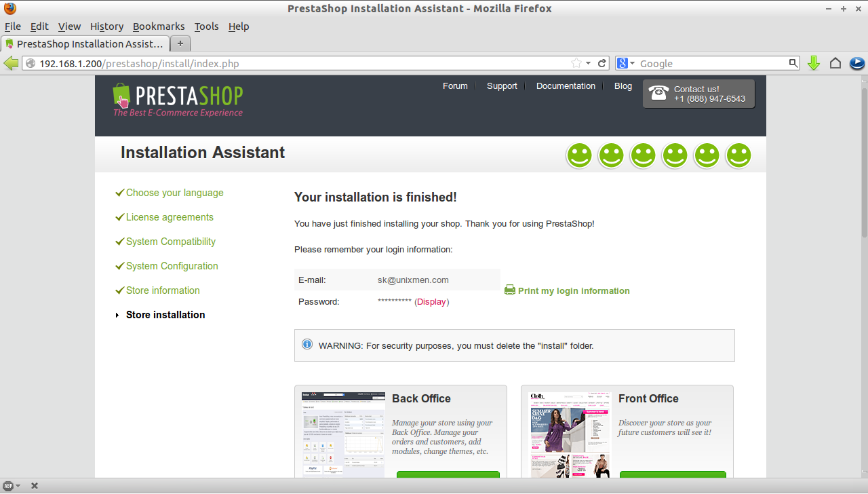Open the Bookmarks menu
Viewport: 868px width, 494px height.
pyautogui.click(x=159, y=26)
